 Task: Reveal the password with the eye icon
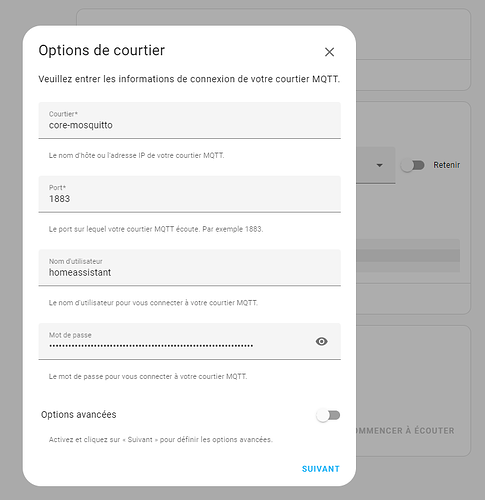pos(321,341)
